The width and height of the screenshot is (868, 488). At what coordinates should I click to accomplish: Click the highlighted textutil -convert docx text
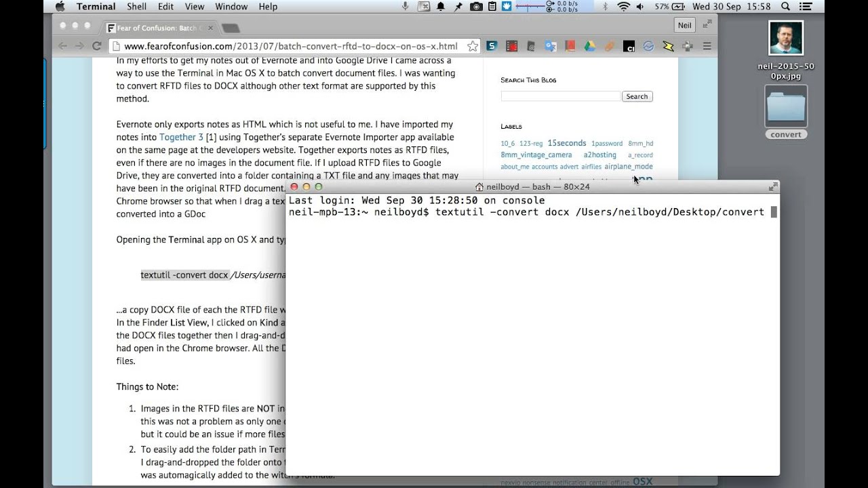[184, 274]
